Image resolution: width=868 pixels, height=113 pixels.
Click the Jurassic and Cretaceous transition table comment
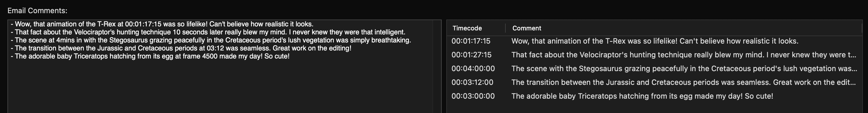[x=684, y=82]
